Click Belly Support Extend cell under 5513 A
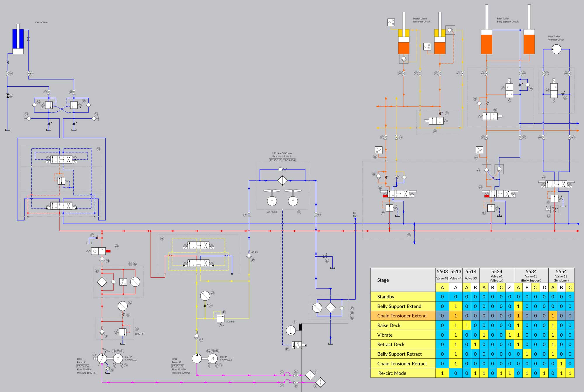Screen dimensions: 584x392 tap(456, 306)
